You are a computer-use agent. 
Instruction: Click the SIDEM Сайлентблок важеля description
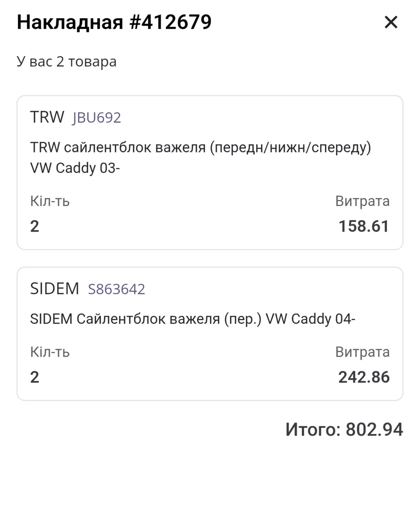tap(192, 319)
